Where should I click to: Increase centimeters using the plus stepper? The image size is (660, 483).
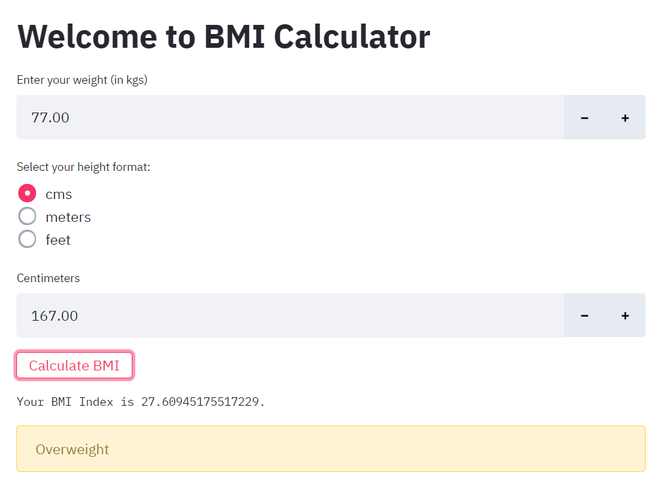625,316
